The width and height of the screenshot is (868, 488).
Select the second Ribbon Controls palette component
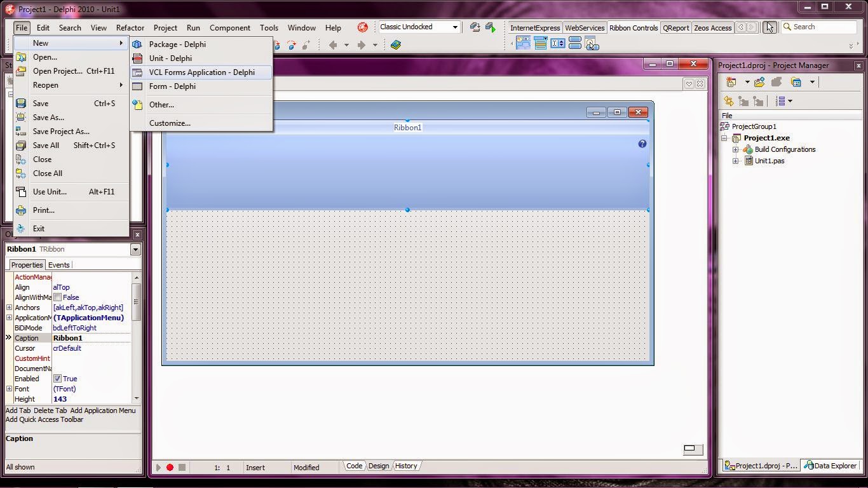click(x=541, y=43)
